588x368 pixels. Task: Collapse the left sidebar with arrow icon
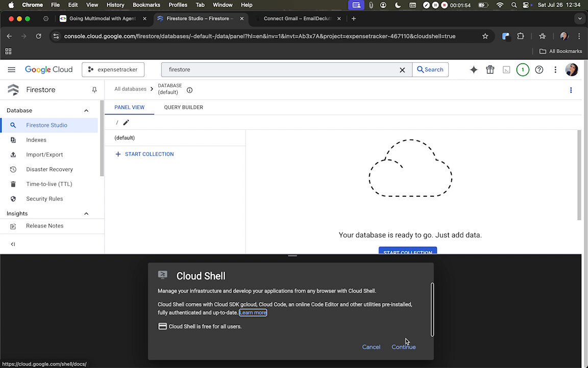click(x=13, y=244)
